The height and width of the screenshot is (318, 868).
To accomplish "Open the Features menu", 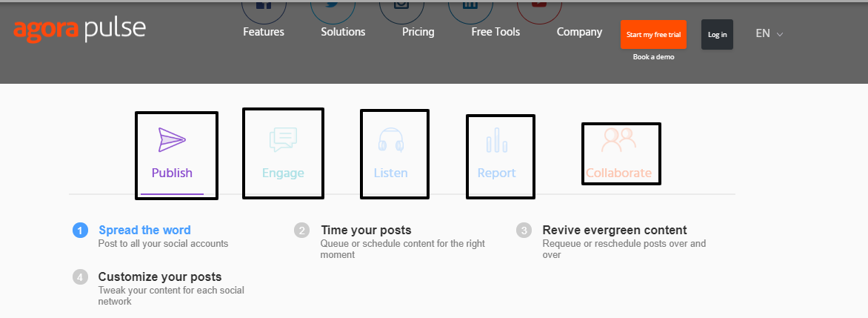I will (264, 32).
